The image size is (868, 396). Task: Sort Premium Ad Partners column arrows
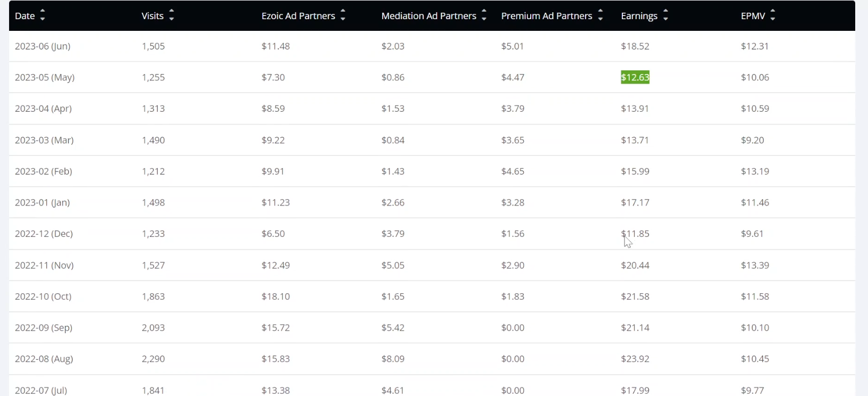coord(601,15)
